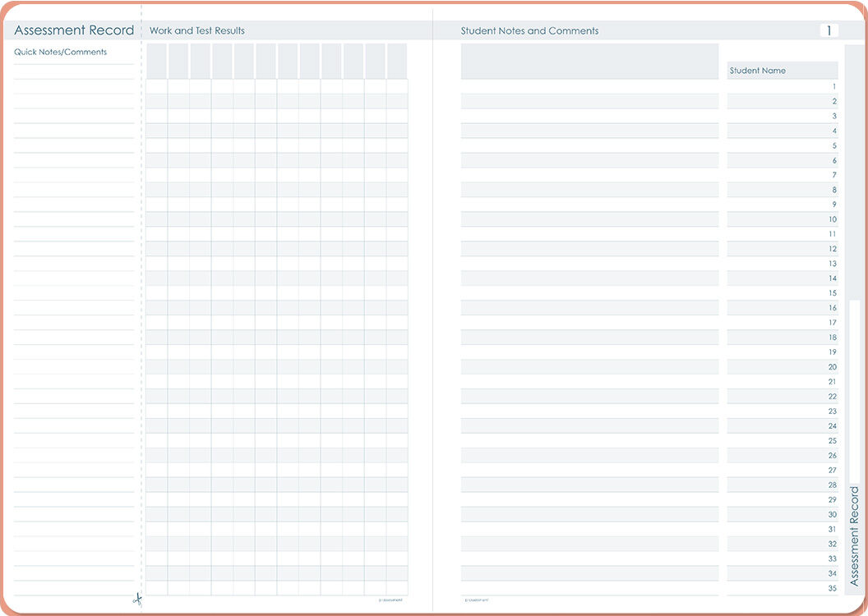Screen dimensions: 868x616
Task: Click the last results column header cell
Action: [397, 61]
